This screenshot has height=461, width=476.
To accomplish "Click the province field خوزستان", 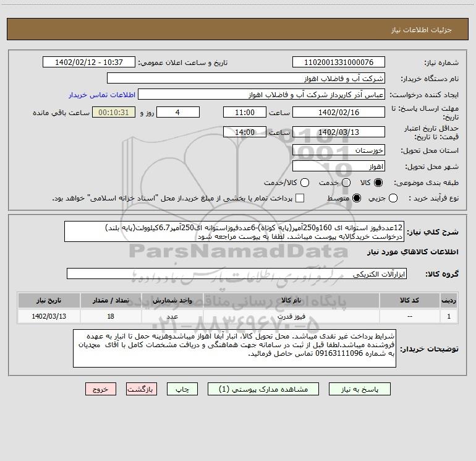I will pos(339,150).
